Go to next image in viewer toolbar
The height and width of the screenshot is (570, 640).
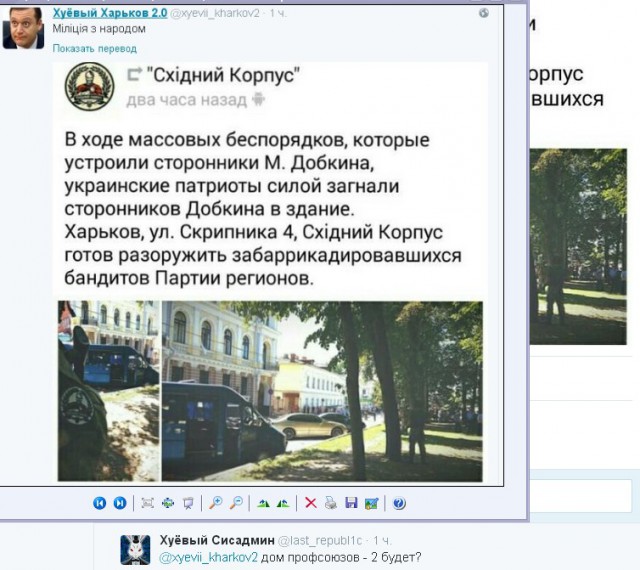tap(120, 503)
